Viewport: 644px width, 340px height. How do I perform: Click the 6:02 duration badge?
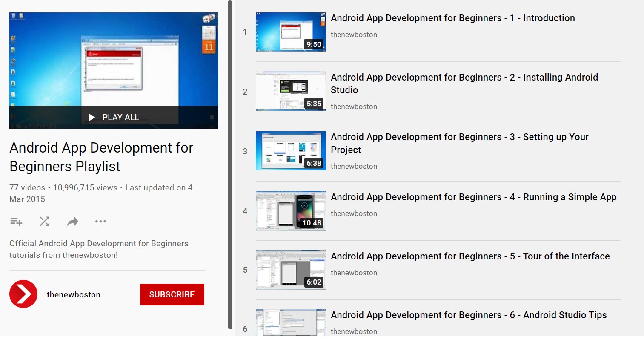[x=314, y=282]
